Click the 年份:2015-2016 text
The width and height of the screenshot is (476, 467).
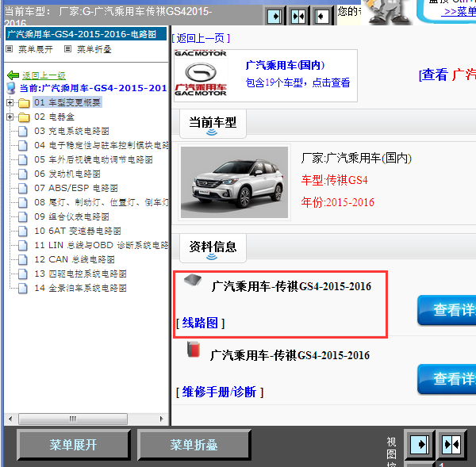[338, 202]
